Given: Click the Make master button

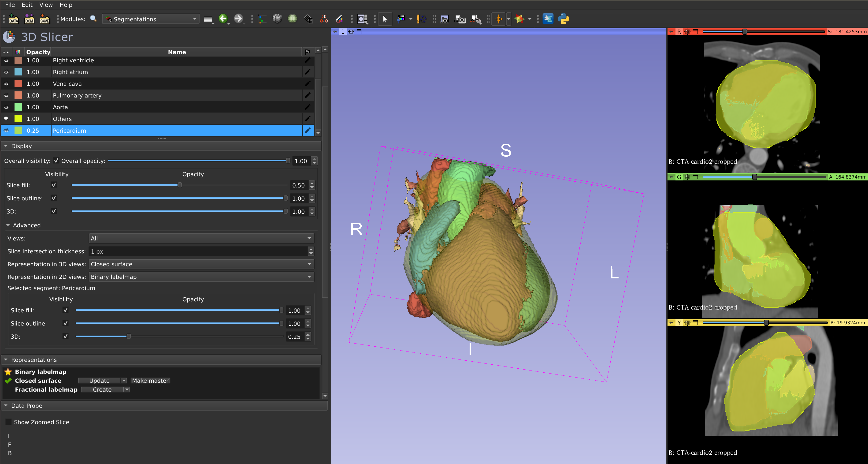Looking at the screenshot, I should [150, 380].
